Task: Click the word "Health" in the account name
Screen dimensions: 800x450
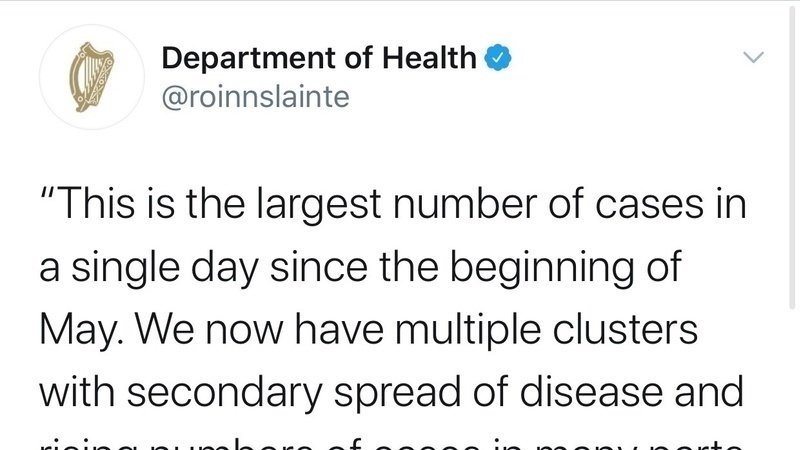Action: (432, 58)
